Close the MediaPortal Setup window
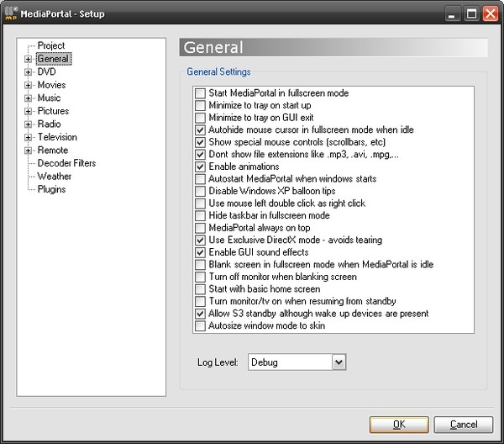The width and height of the screenshot is (504, 444). point(491,14)
